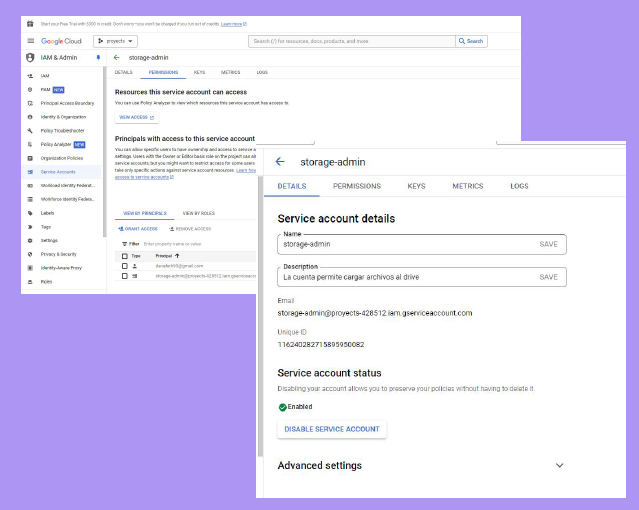Screen dimensions: 639x510
Task: Open Service Accounts in the sidebar
Action: [x=61, y=172]
